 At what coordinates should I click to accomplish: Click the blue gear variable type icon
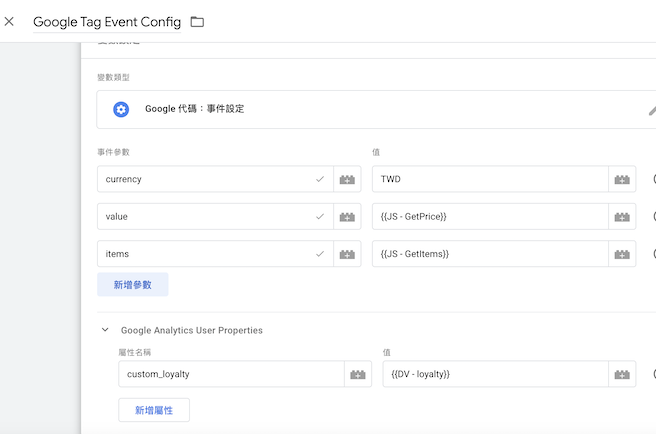click(x=121, y=110)
